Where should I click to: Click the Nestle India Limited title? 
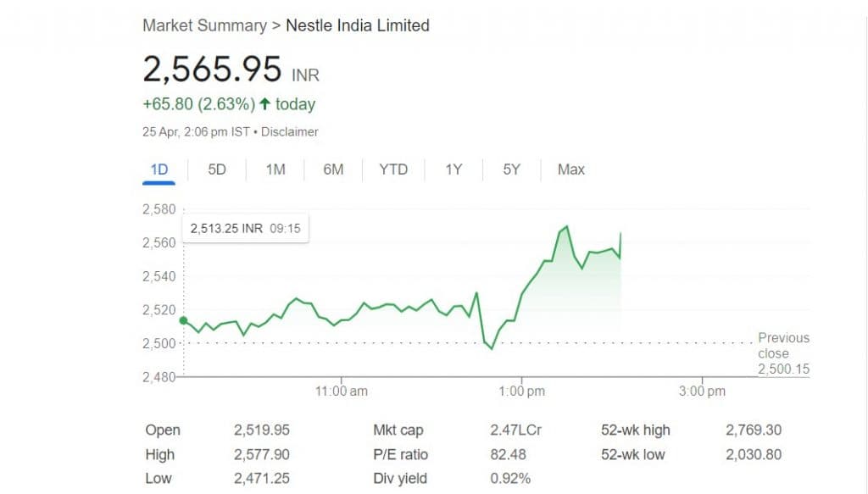pyautogui.click(x=358, y=25)
